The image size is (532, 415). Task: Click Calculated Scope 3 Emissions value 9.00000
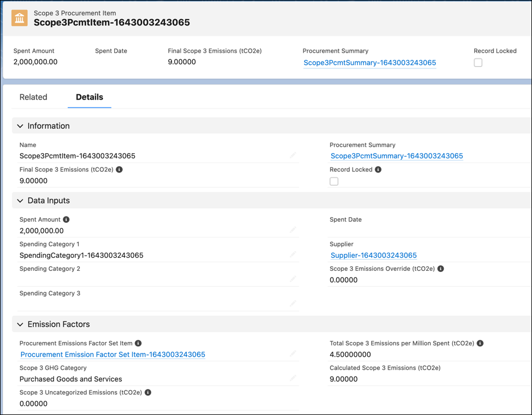pyautogui.click(x=344, y=379)
